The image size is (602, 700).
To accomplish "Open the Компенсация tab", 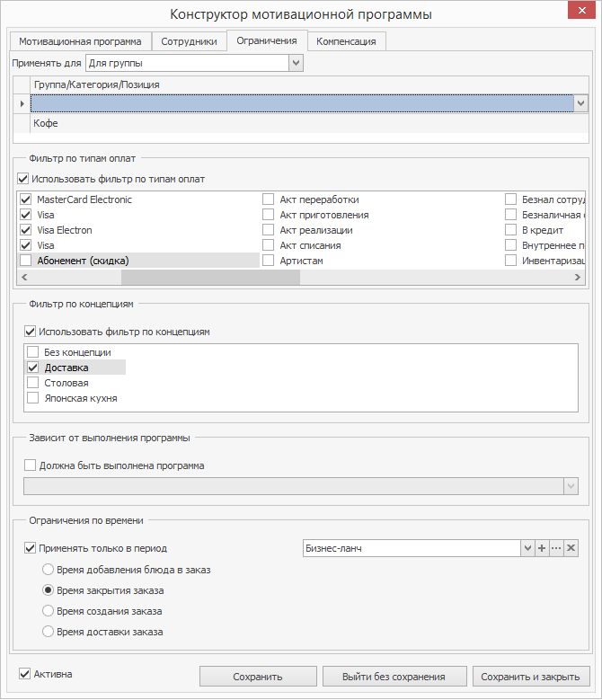I will point(347,41).
